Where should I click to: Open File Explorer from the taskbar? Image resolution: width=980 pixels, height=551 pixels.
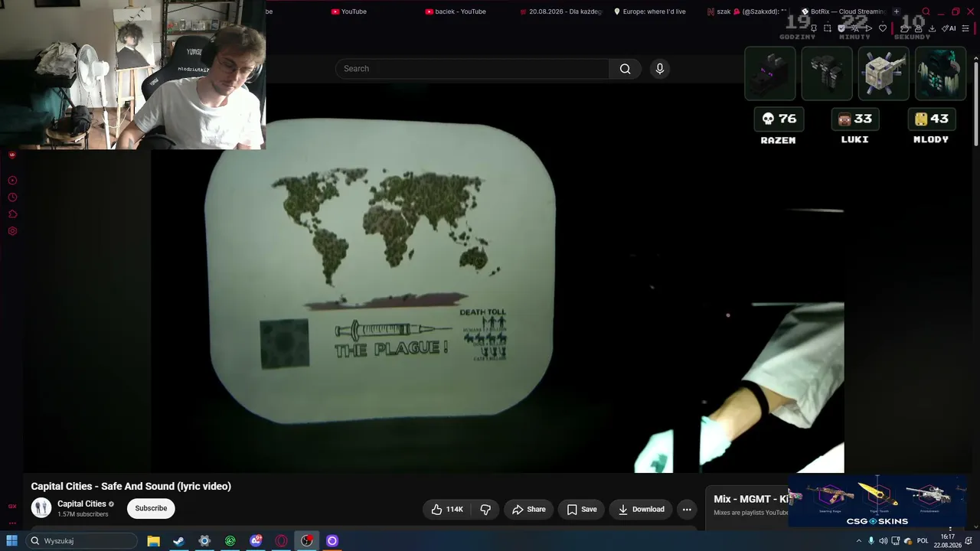click(153, 541)
